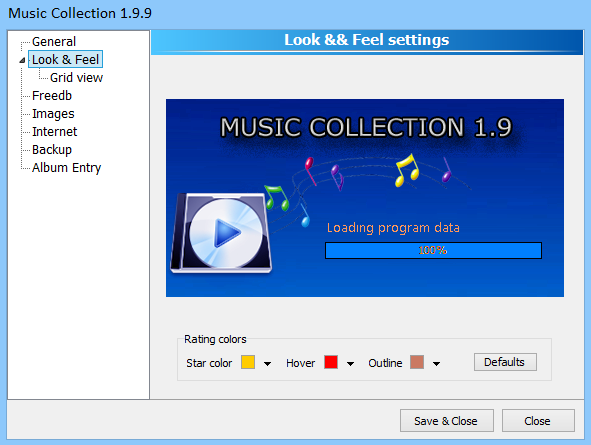Click the CD play icon in preview
The width and height of the screenshot is (591, 445).
coord(222,233)
